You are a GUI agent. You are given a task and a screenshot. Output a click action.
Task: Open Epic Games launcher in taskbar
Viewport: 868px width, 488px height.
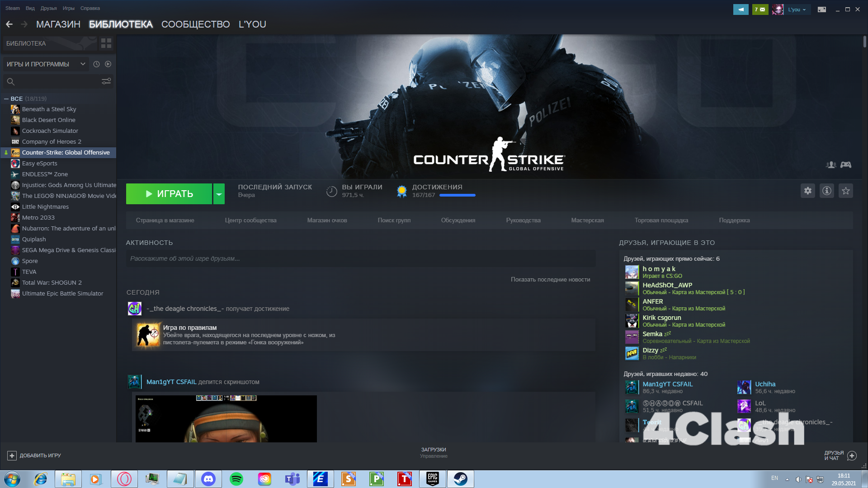[433, 479]
